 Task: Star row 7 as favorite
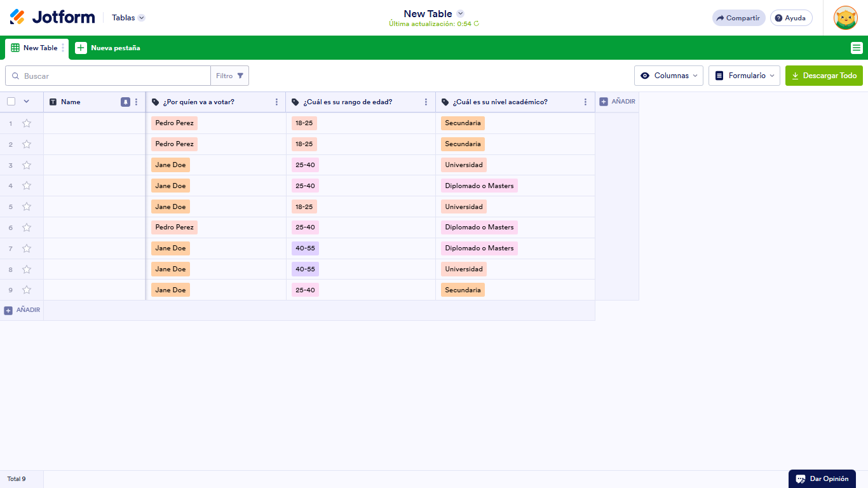coord(26,248)
